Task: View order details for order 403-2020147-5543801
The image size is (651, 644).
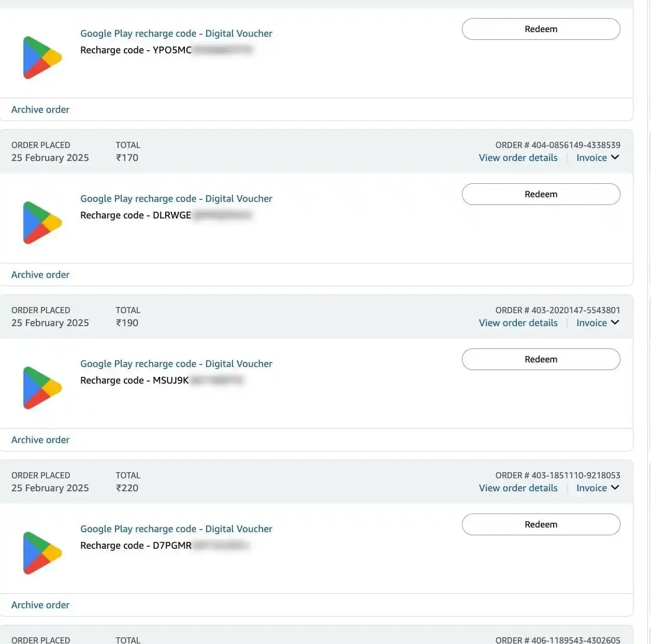Action: click(518, 323)
